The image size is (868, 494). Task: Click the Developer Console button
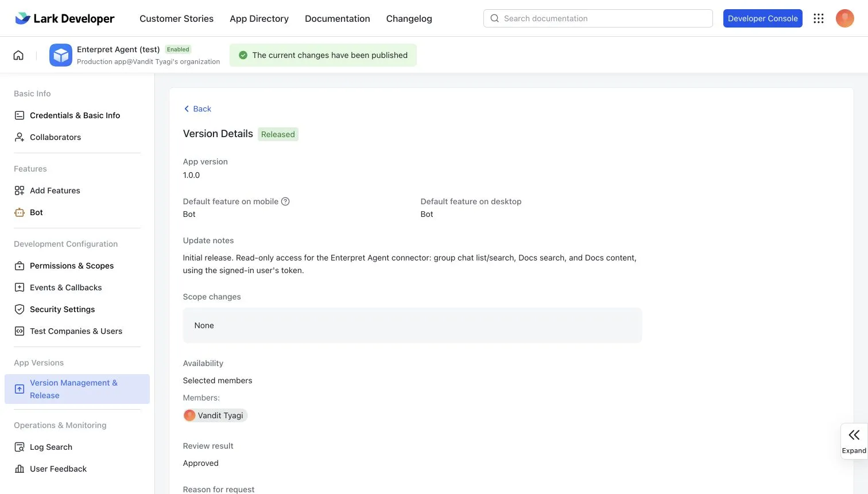coord(762,18)
